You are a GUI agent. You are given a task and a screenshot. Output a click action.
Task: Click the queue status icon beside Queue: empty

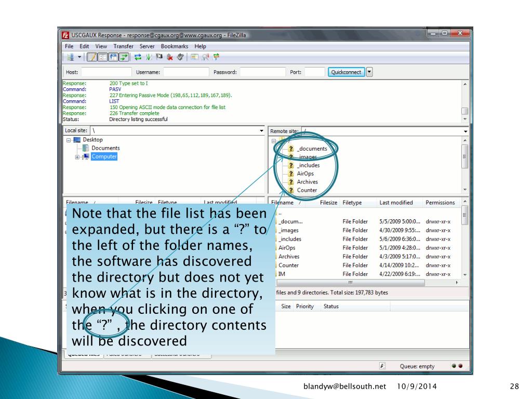coord(382,366)
